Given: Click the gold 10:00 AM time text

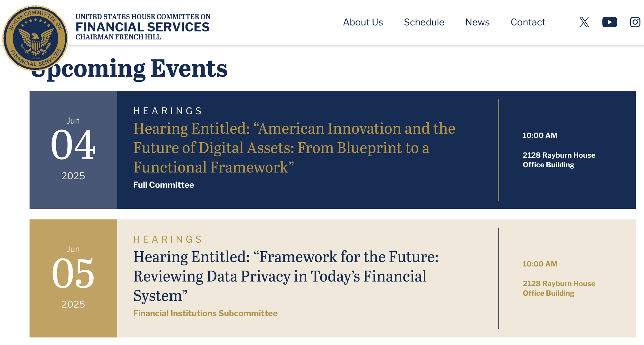Looking at the screenshot, I should [540, 264].
